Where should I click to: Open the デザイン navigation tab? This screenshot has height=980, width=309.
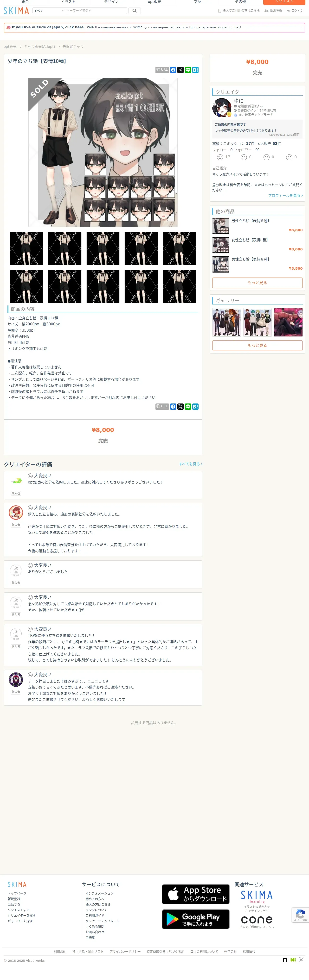pyautogui.click(x=111, y=2)
